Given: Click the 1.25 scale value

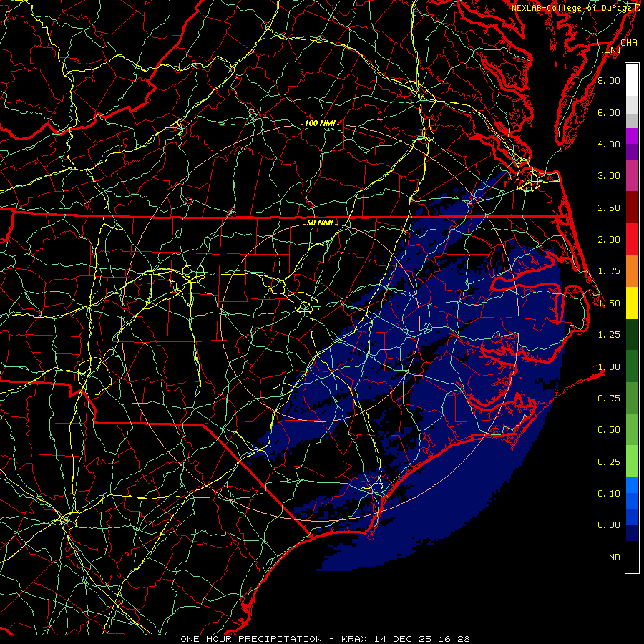Looking at the screenshot, I should coord(609,335).
